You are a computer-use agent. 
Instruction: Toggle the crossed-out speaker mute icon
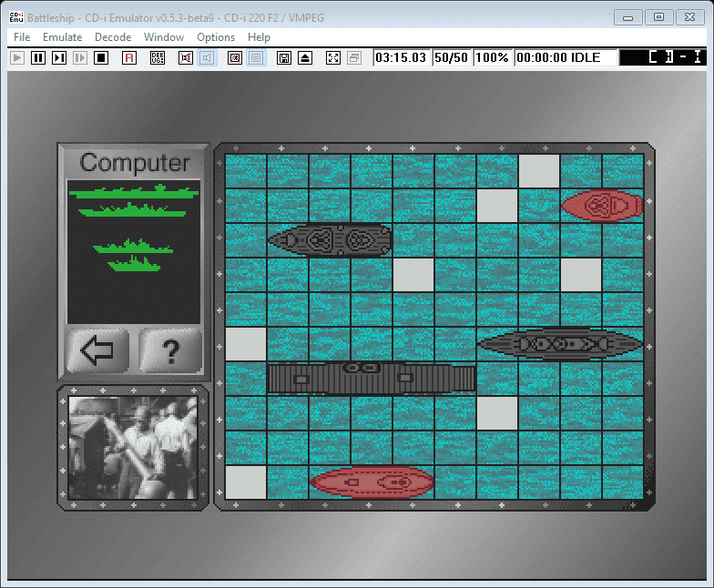tap(186, 57)
